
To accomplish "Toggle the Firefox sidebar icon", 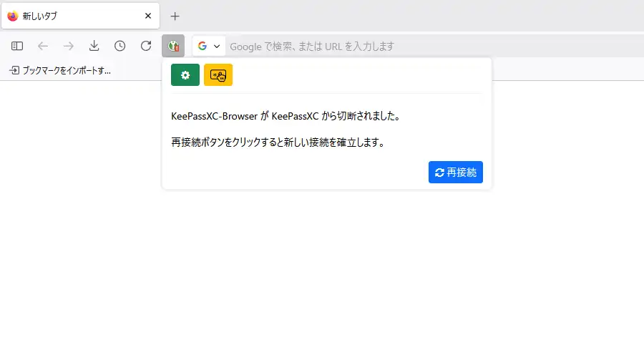I will (17, 46).
